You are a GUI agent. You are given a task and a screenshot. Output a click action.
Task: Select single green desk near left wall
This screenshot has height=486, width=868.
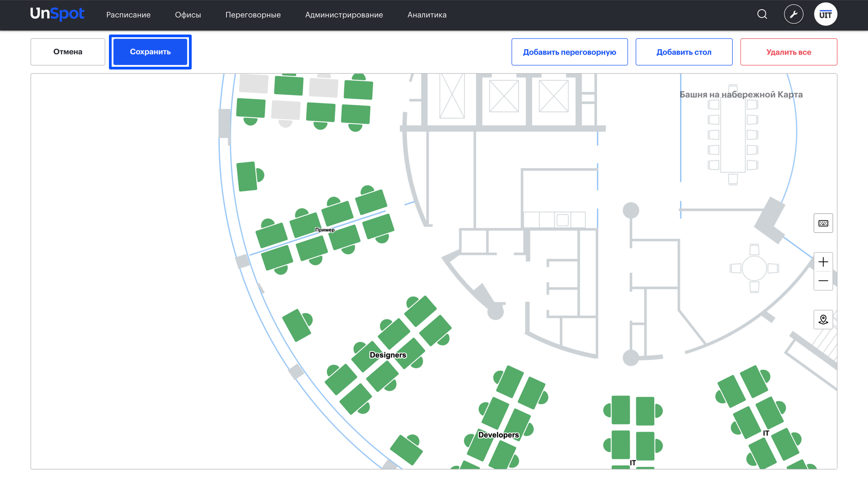pyautogui.click(x=250, y=176)
